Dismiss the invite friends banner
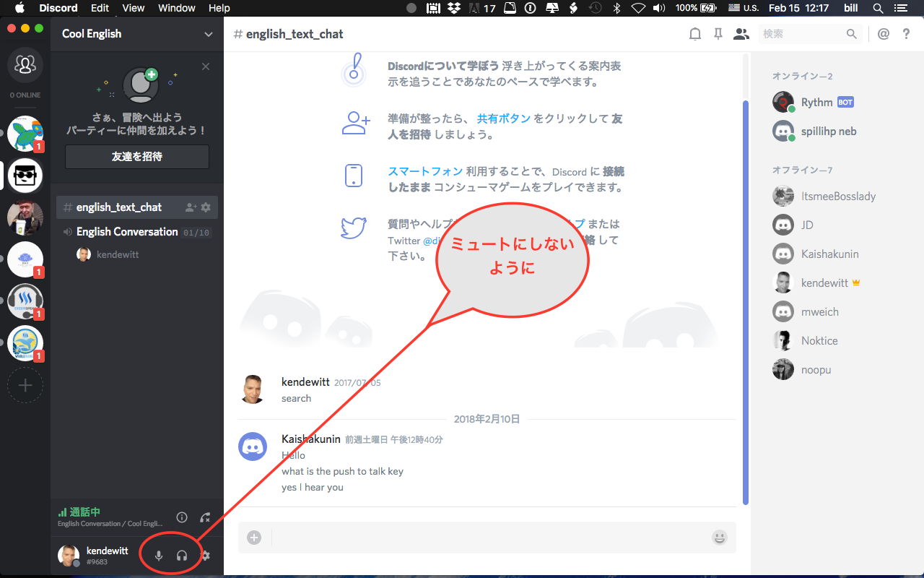The width and height of the screenshot is (924, 578). point(206,66)
